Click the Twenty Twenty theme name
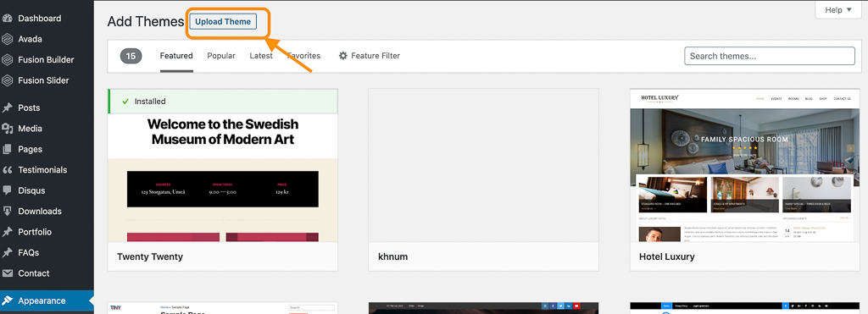Image resolution: width=868 pixels, height=314 pixels. point(150,256)
